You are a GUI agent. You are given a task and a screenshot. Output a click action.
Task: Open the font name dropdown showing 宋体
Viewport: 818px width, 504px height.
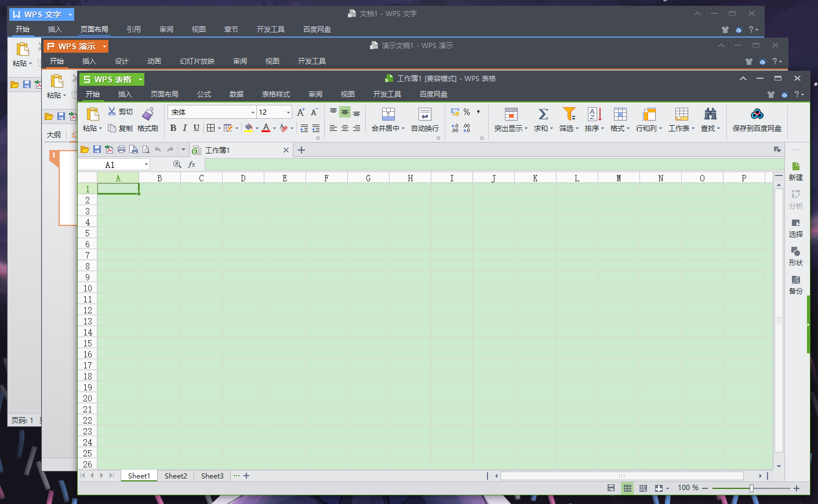coord(253,112)
